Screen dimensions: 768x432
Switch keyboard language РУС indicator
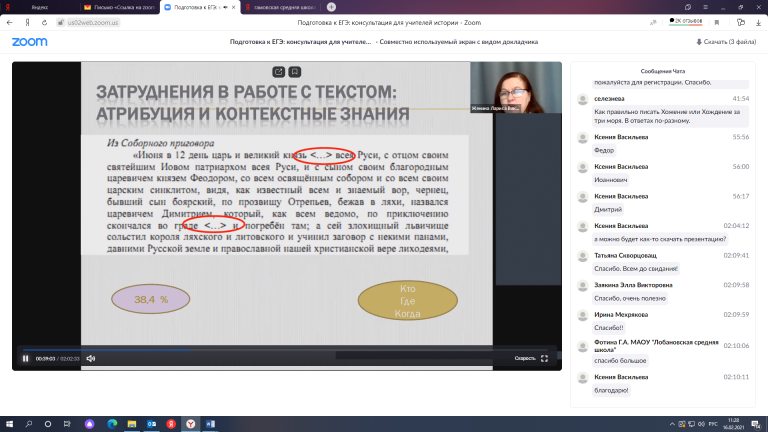(713, 424)
